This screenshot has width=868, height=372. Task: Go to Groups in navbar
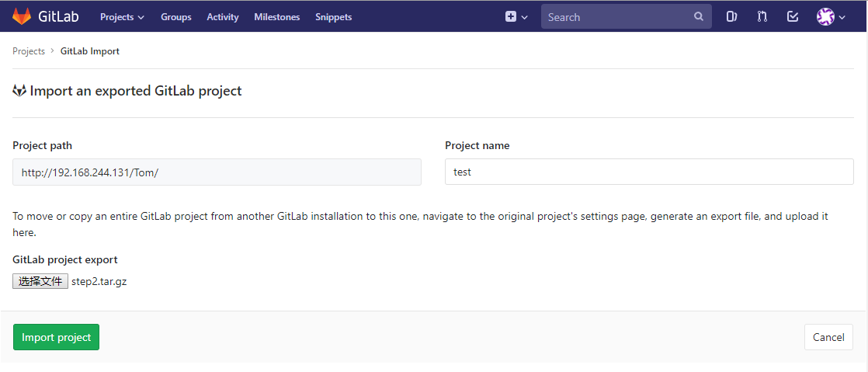click(176, 17)
